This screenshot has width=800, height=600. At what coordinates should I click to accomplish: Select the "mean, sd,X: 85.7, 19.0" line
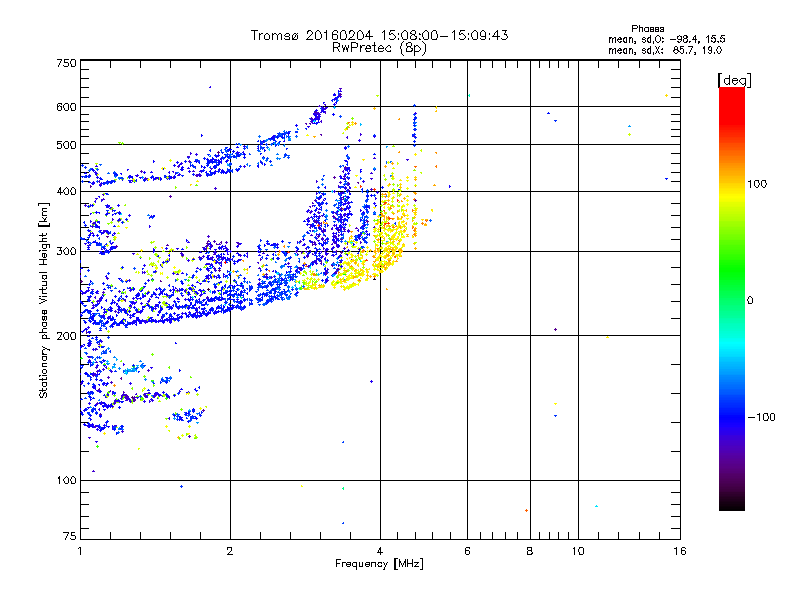pos(665,50)
